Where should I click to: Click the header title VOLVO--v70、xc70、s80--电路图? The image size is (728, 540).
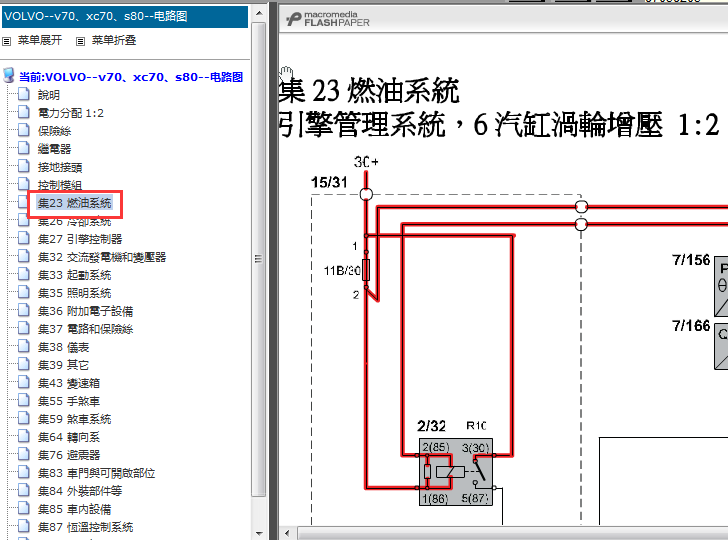coord(96,16)
